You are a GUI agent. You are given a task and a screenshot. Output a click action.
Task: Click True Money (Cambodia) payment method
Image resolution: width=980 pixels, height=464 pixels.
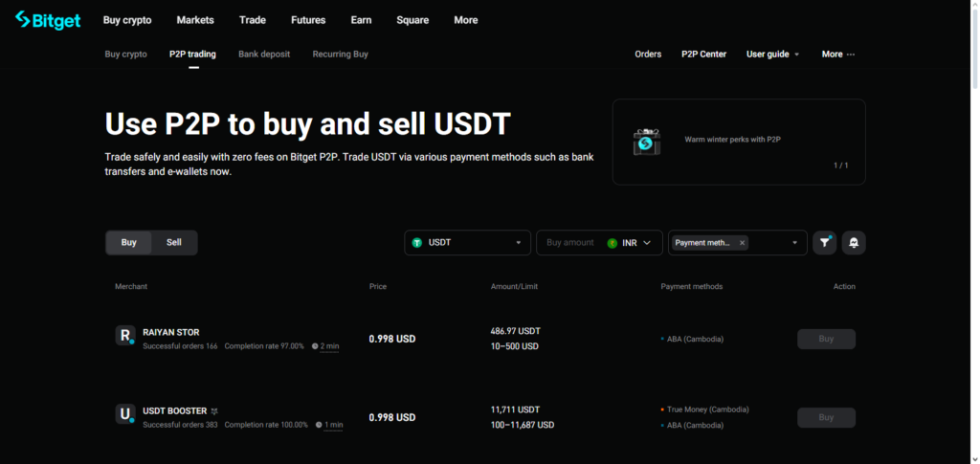(x=707, y=409)
